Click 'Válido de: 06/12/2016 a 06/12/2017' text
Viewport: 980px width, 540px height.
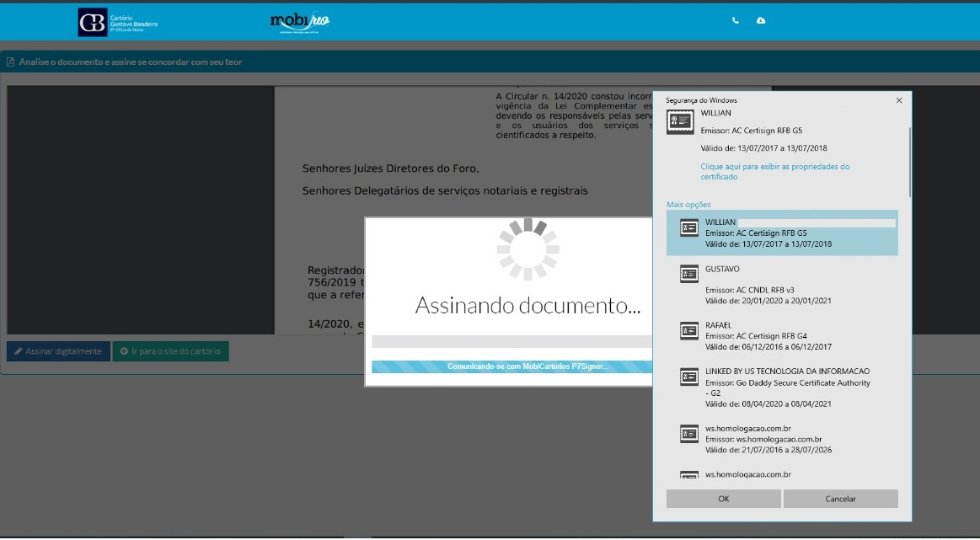[x=768, y=346]
